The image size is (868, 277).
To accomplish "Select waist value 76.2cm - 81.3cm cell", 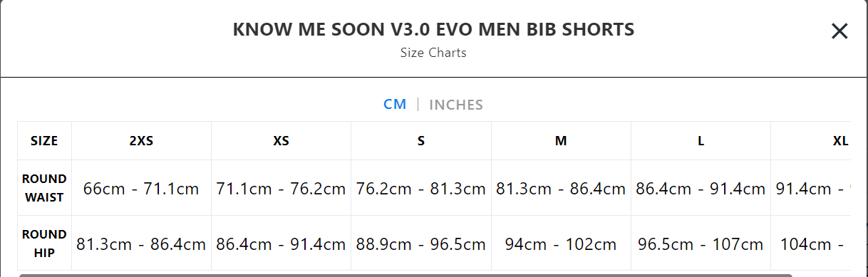I will pyautogui.click(x=421, y=189).
